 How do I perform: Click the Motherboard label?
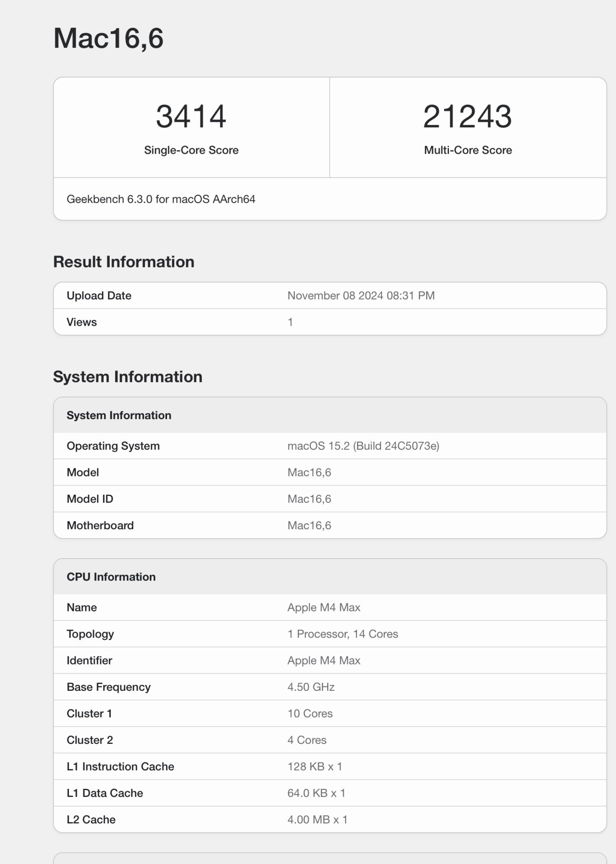click(100, 525)
